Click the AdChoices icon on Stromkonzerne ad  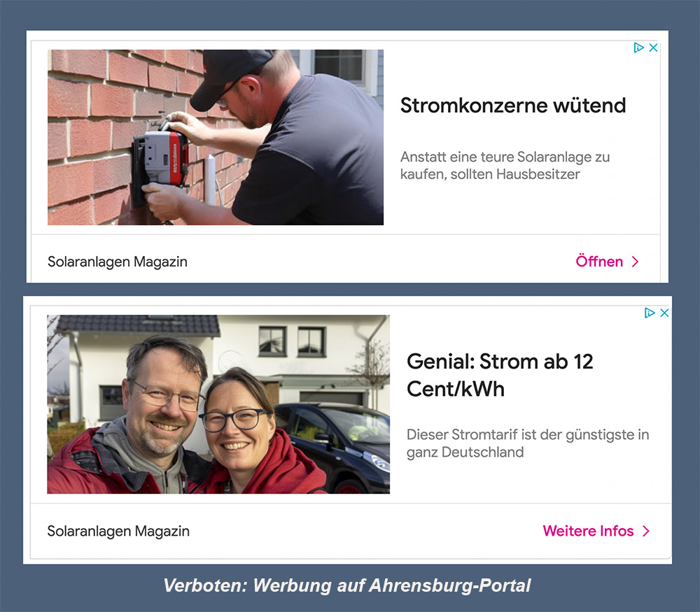639,48
